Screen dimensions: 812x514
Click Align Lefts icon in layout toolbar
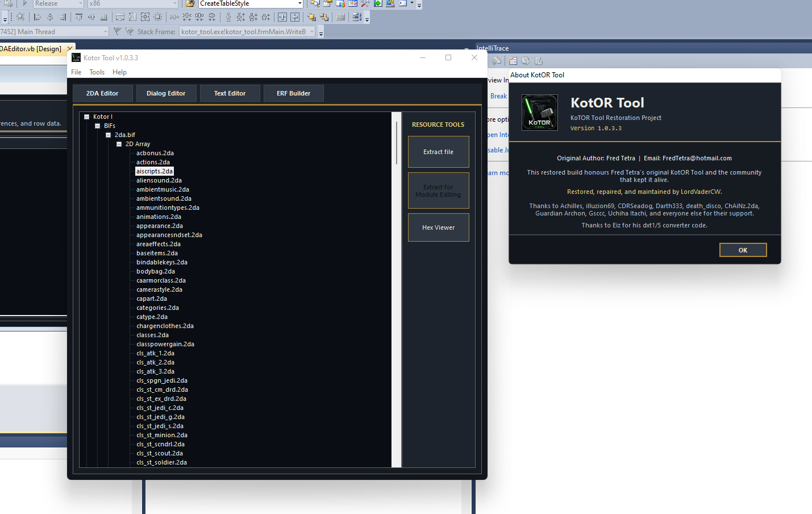coord(38,17)
